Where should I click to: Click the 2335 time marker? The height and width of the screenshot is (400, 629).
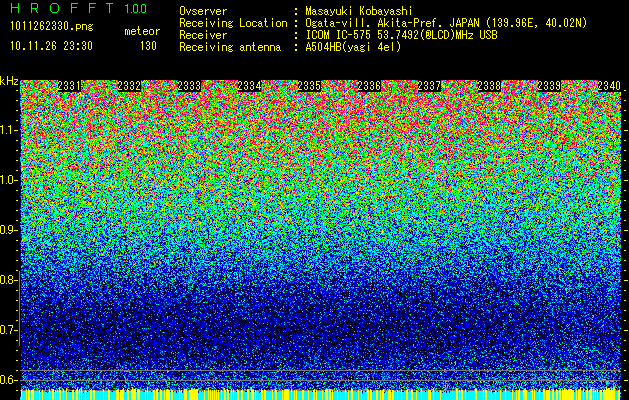click(x=309, y=86)
